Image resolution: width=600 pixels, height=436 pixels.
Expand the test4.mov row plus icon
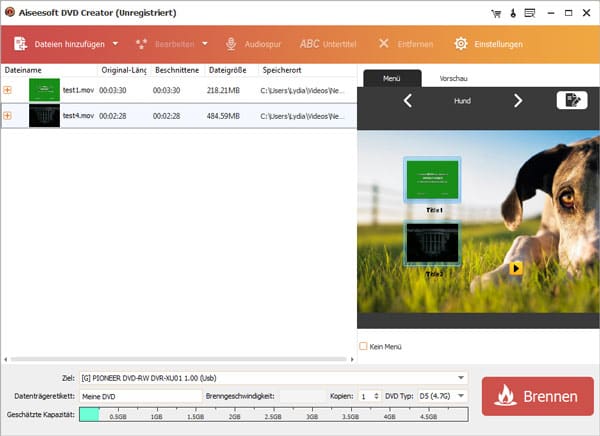7,116
